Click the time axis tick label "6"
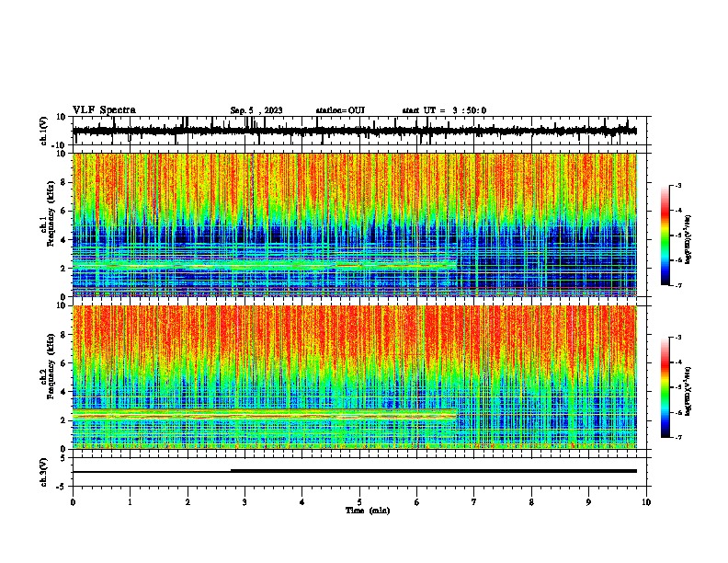The width and height of the screenshot is (728, 563). [x=417, y=502]
